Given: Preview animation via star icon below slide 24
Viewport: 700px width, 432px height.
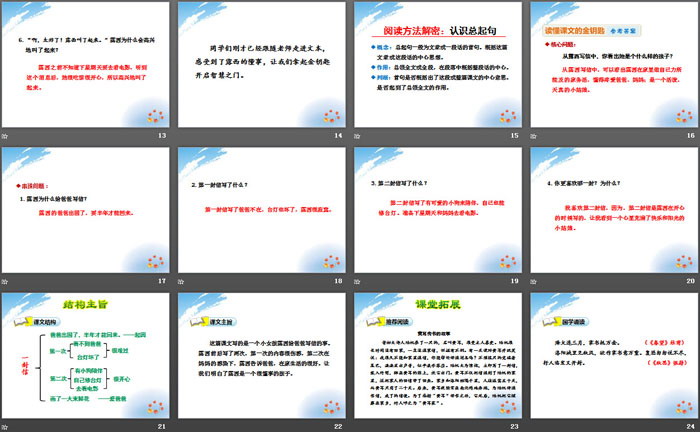Looking at the screenshot, I should coord(531,426).
